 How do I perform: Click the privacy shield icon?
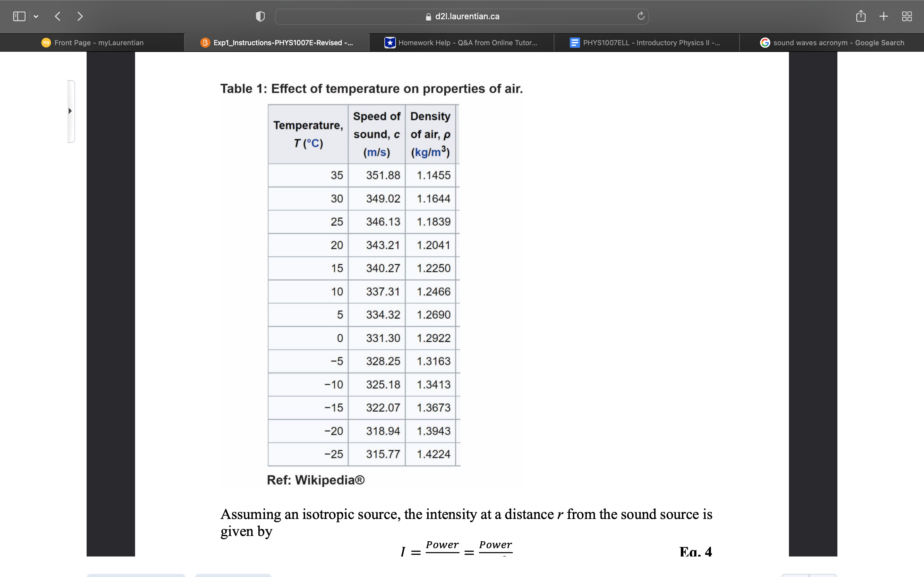click(260, 16)
